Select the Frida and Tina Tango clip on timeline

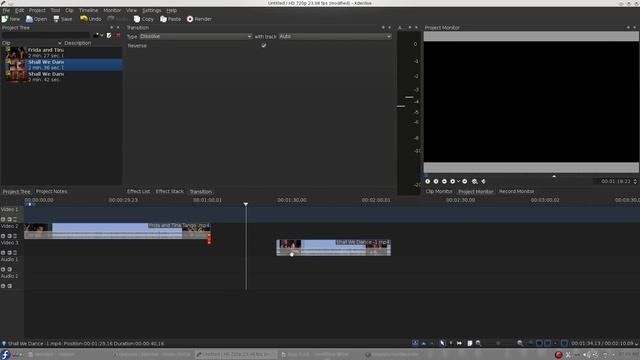[x=117, y=231]
